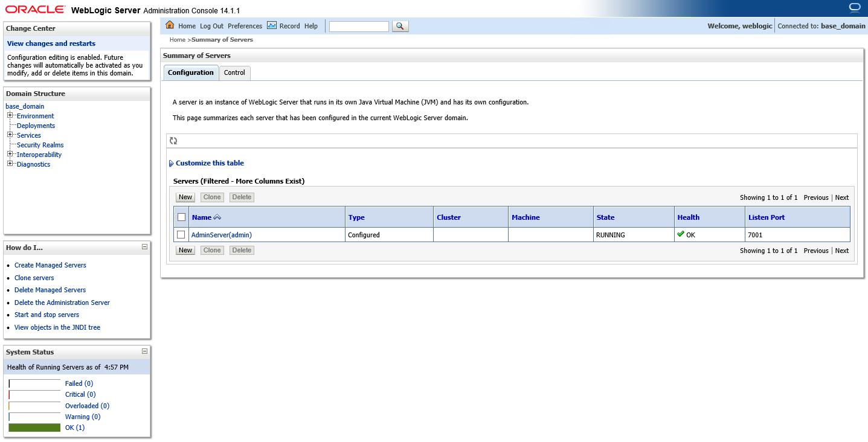Click the search magnifier button
Screen dimensions: 868x442
(x=400, y=26)
